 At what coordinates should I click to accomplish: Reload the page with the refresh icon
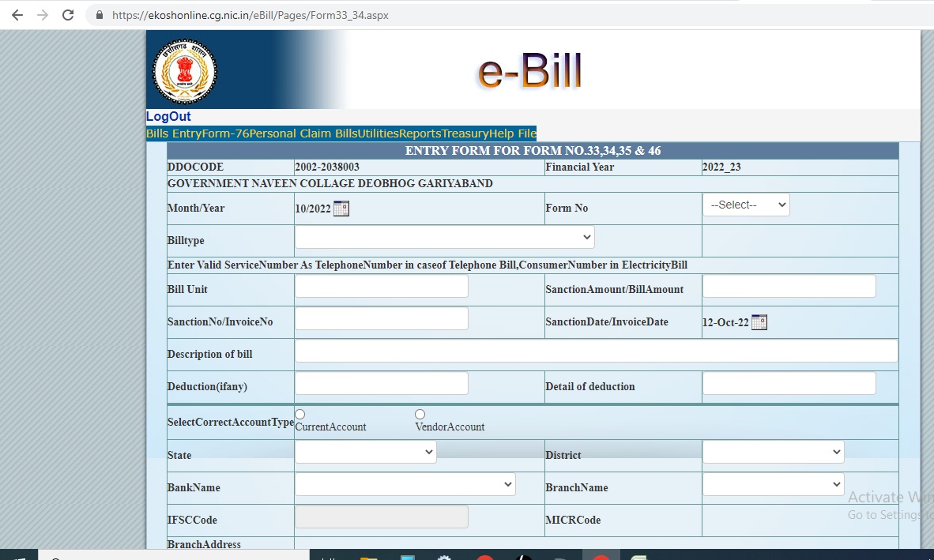coord(68,15)
